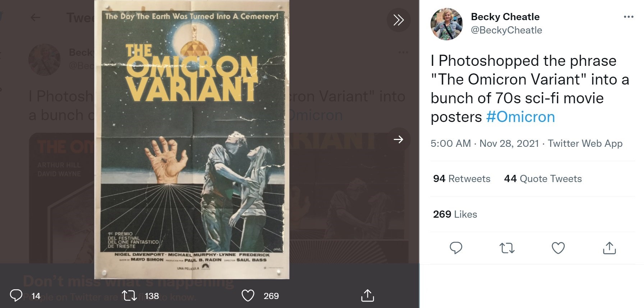Share icon in the right tweet panel
Image resolution: width=644 pixels, height=308 pixels.
coord(609,248)
